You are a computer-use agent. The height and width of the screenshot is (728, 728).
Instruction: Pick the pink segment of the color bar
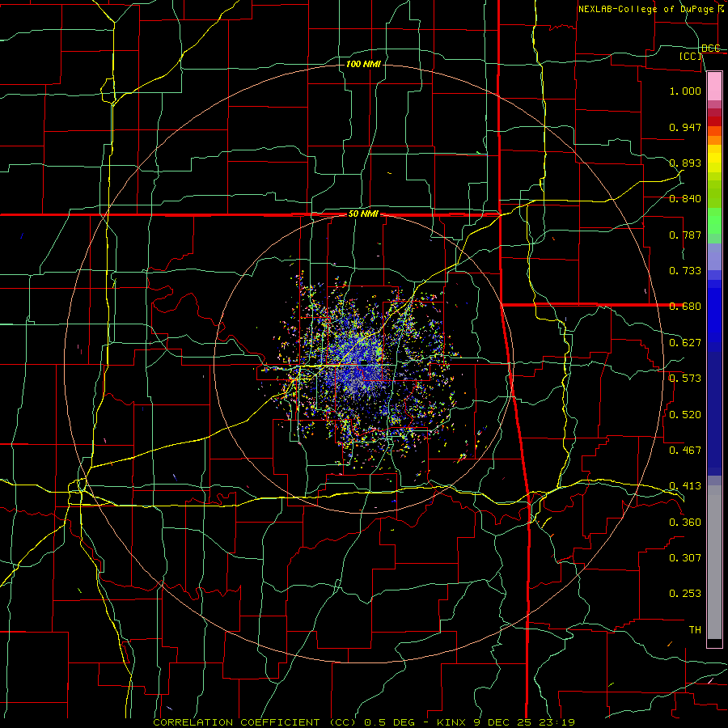pos(714,86)
